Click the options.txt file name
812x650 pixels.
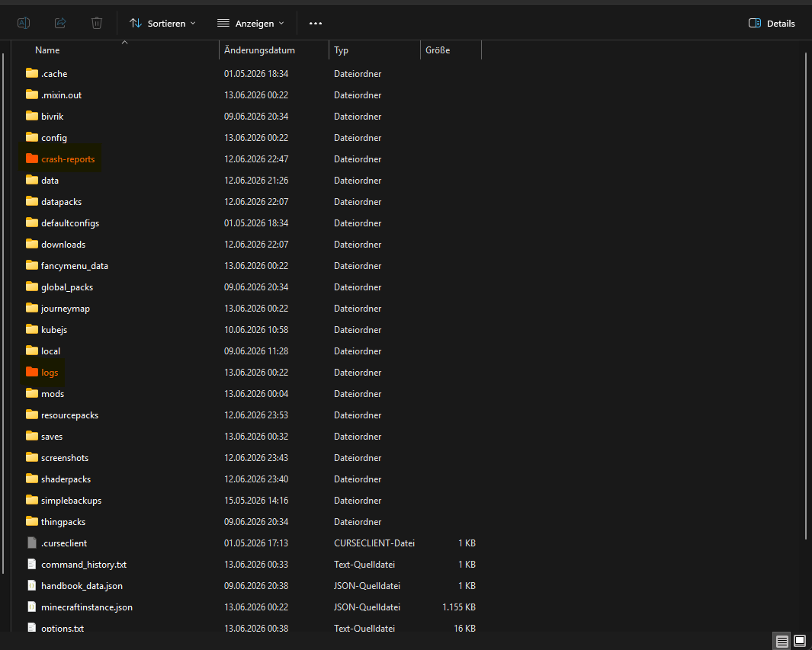63,628
